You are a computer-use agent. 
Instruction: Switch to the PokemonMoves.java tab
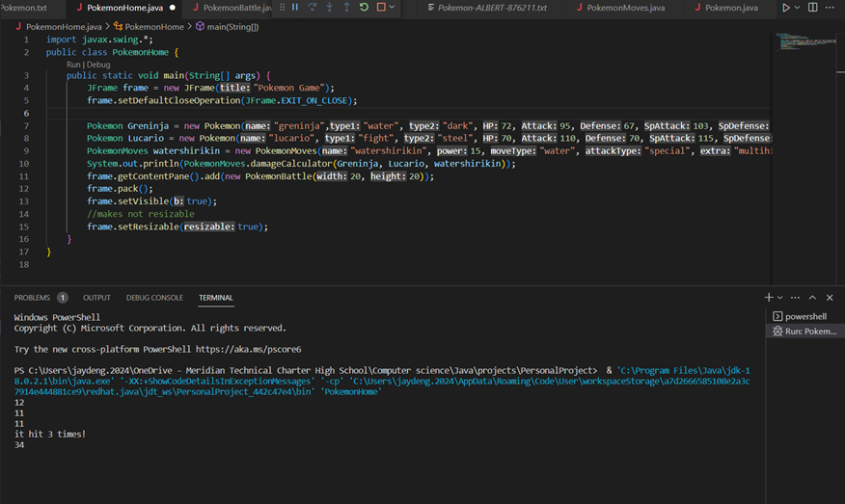click(627, 8)
